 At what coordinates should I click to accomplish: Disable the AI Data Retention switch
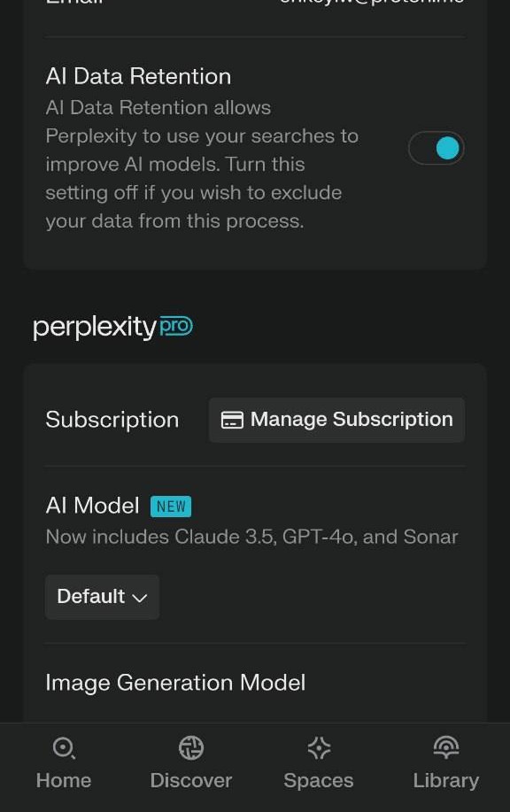pos(436,148)
